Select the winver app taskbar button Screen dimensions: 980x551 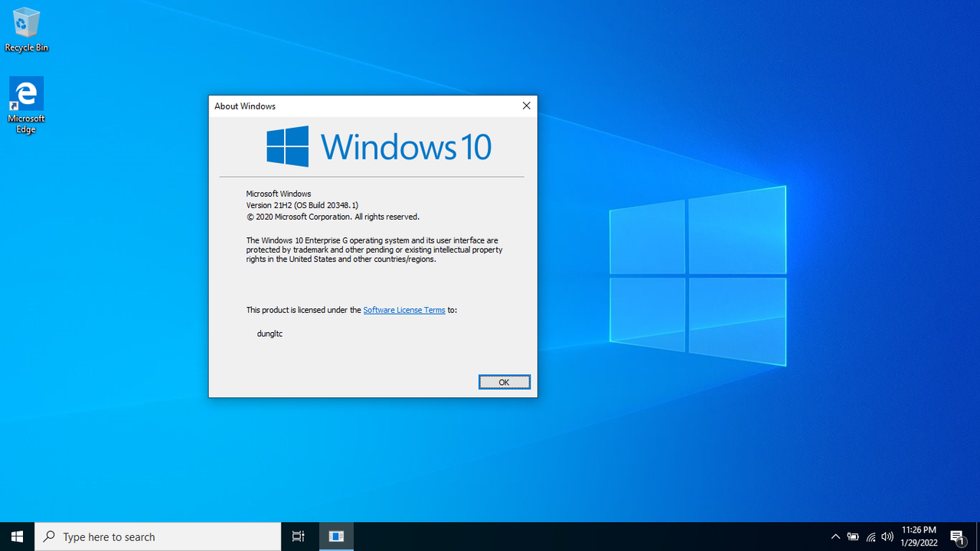click(336, 536)
